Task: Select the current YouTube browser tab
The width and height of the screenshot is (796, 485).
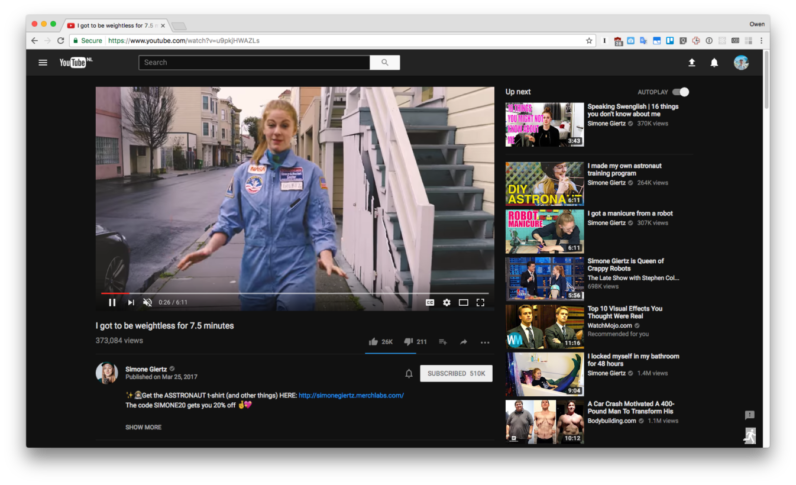Action: (115, 25)
